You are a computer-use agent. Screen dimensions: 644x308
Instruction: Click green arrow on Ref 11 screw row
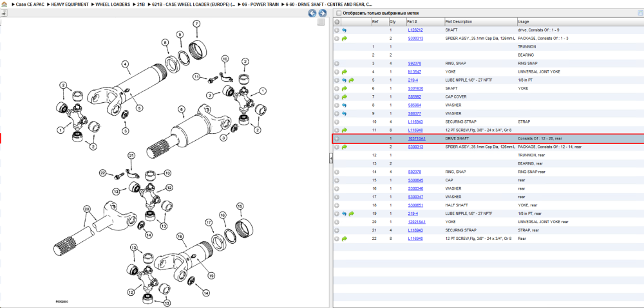pos(344,130)
